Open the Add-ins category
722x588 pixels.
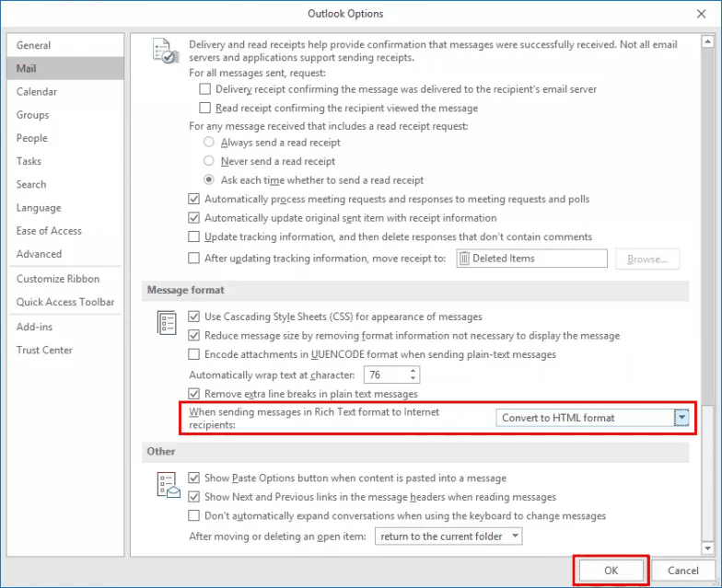pos(65,327)
